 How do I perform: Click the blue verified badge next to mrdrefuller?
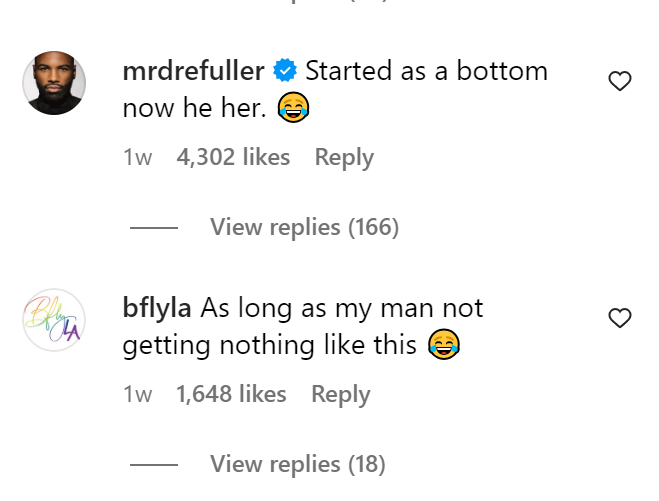click(x=285, y=71)
